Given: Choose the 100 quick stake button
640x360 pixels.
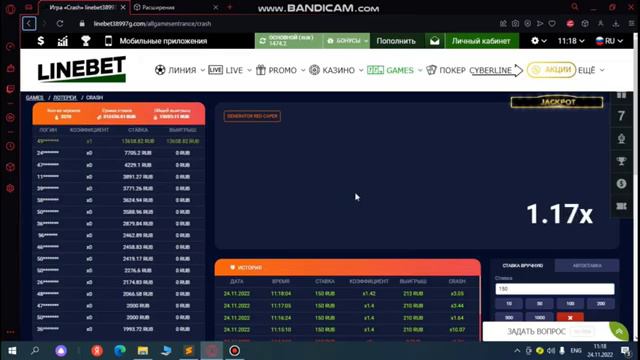Looking at the screenshot, I should (x=570, y=304).
